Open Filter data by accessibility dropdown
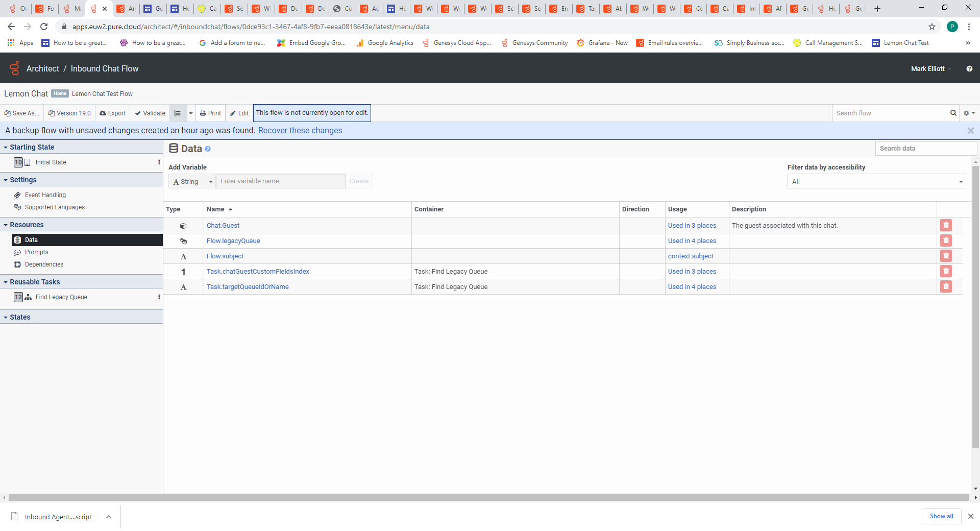This screenshot has width=980, height=531. (876, 181)
